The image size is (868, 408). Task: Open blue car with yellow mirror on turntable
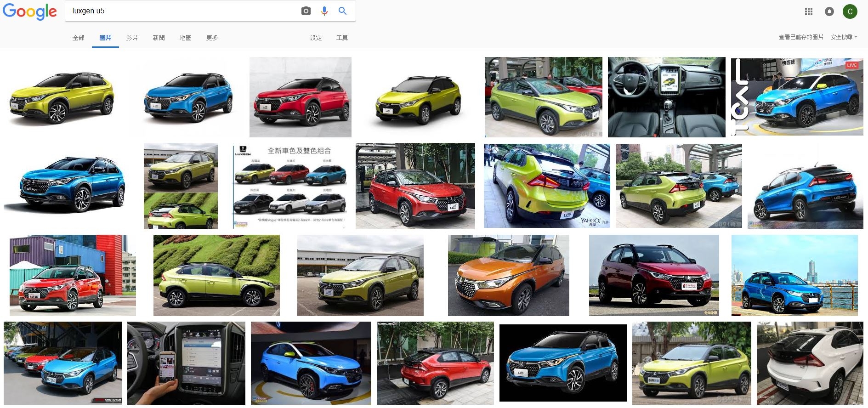click(311, 363)
